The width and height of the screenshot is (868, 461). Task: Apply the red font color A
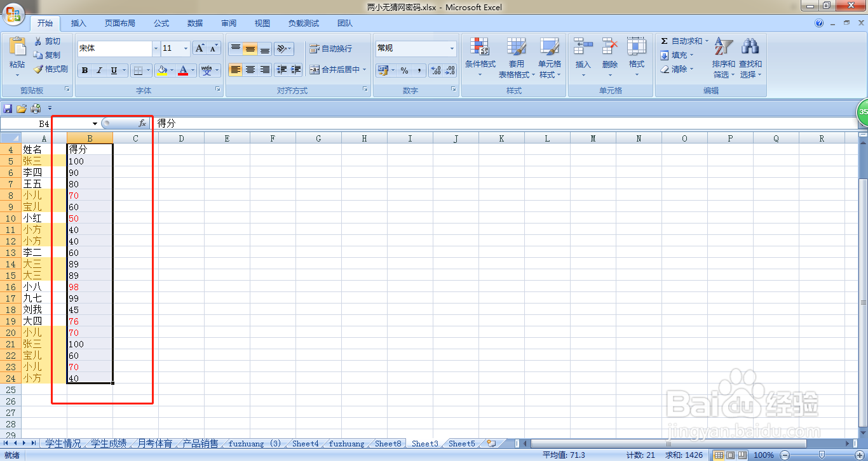click(183, 70)
